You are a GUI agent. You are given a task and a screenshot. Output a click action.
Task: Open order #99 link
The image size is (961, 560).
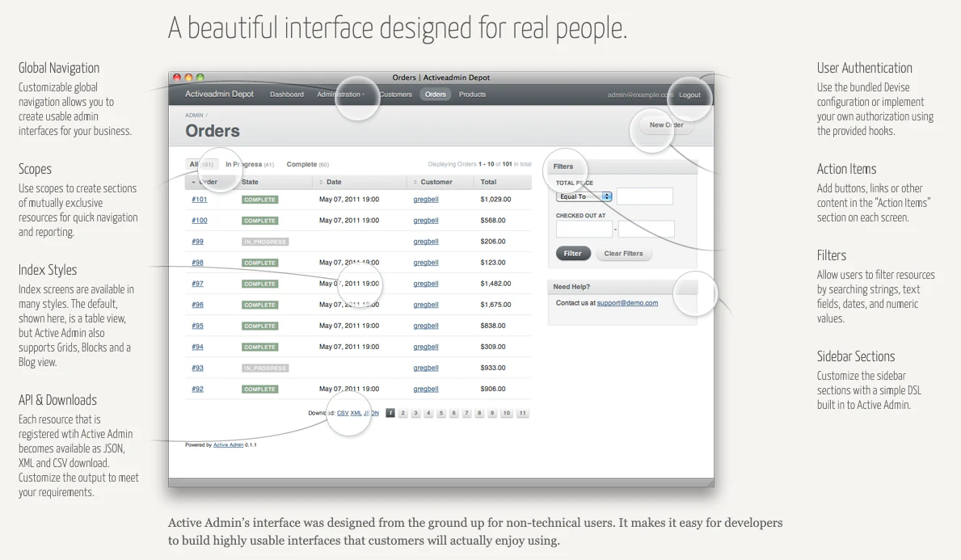(197, 242)
